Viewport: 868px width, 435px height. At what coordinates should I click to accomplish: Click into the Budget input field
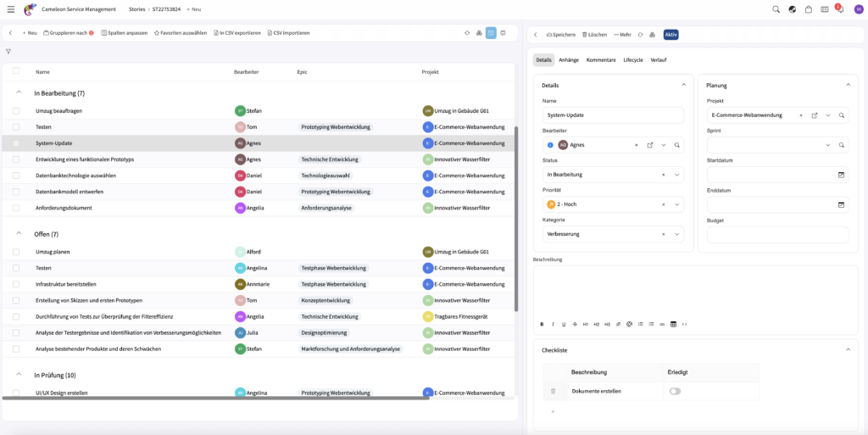(777, 235)
